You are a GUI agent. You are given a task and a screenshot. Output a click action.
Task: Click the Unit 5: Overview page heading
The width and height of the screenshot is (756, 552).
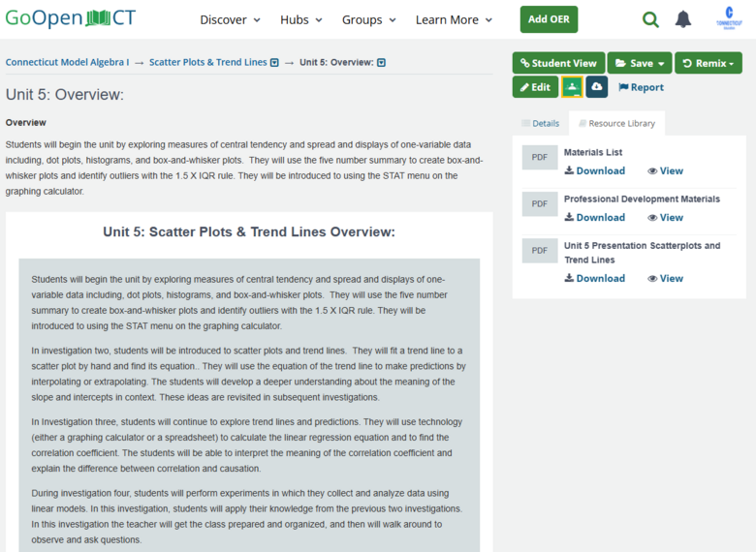pos(65,94)
